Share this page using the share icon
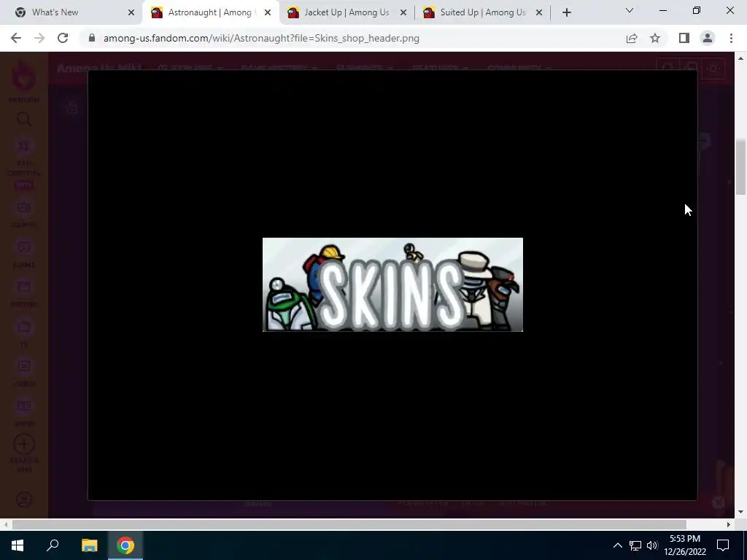 click(x=632, y=38)
